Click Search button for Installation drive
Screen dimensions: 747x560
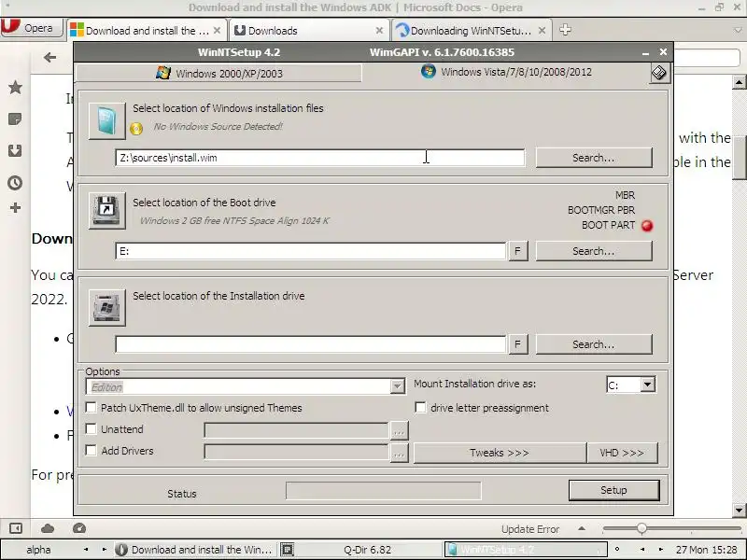click(x=594, y=344)
